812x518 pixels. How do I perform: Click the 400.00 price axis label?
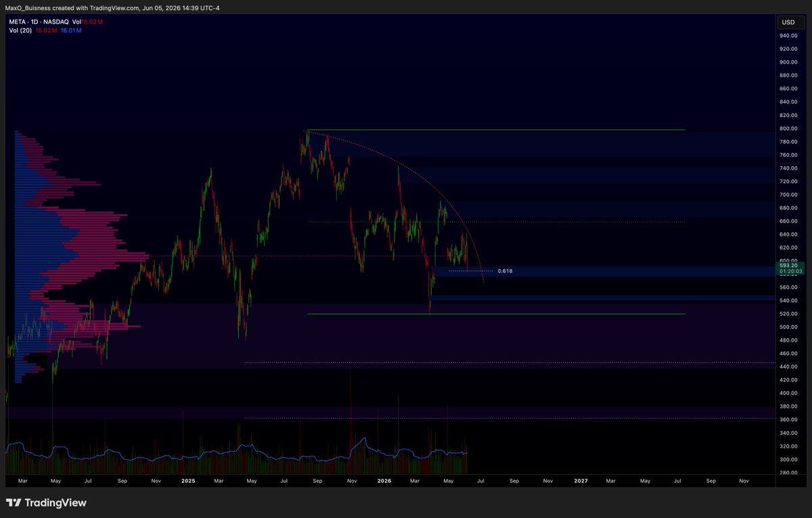coord(788,393)
